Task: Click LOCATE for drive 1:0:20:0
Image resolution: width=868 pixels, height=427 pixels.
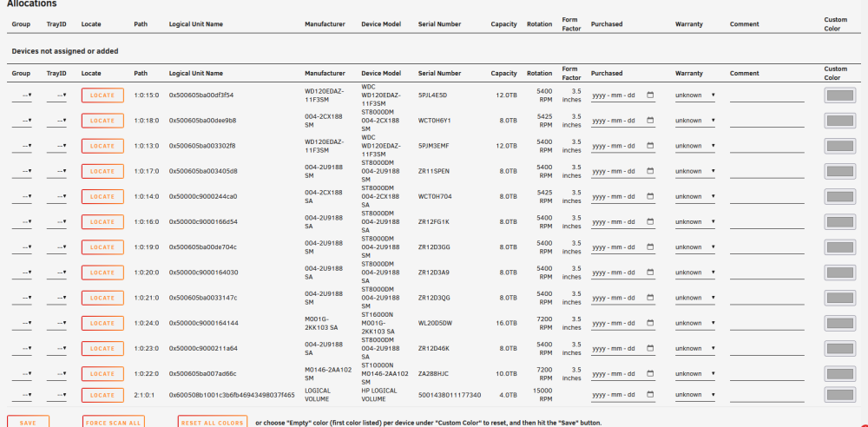Action: [102, 273]
